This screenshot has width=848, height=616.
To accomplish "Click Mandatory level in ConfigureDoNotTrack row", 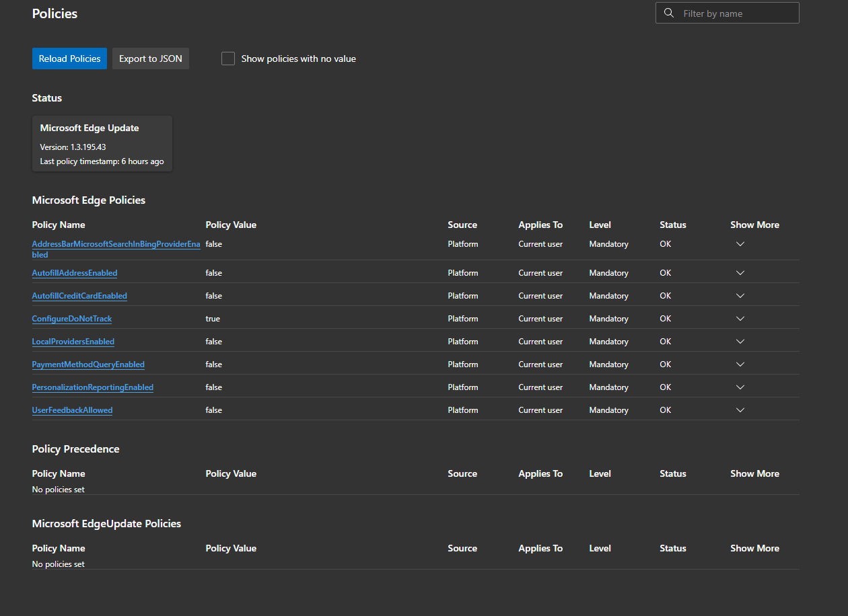I will pyautogui.click(x=608, y=319).
